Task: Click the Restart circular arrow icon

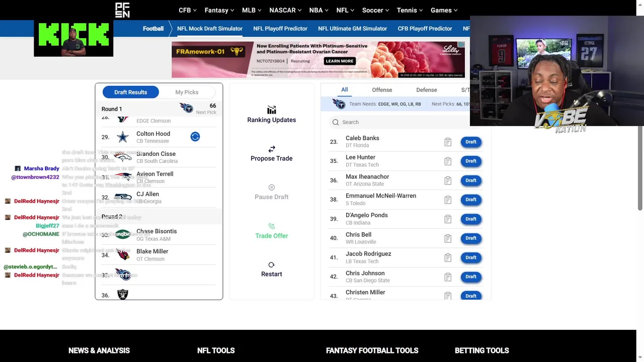Action: [272, 265]
